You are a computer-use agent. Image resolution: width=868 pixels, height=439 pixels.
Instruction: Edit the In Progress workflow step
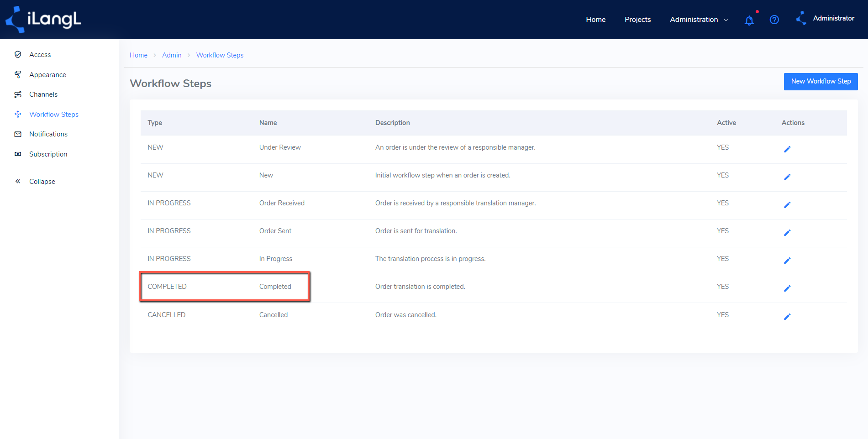(787, 261)
